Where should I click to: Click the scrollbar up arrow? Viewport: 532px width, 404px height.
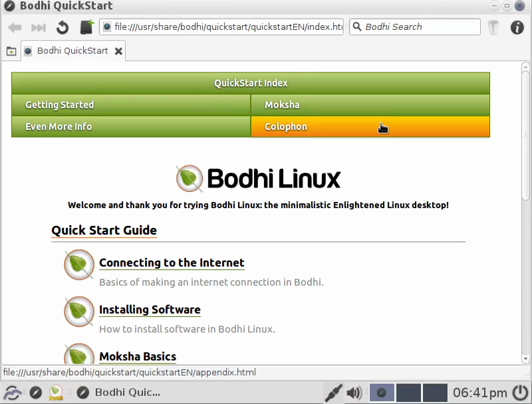coord(525,65)
